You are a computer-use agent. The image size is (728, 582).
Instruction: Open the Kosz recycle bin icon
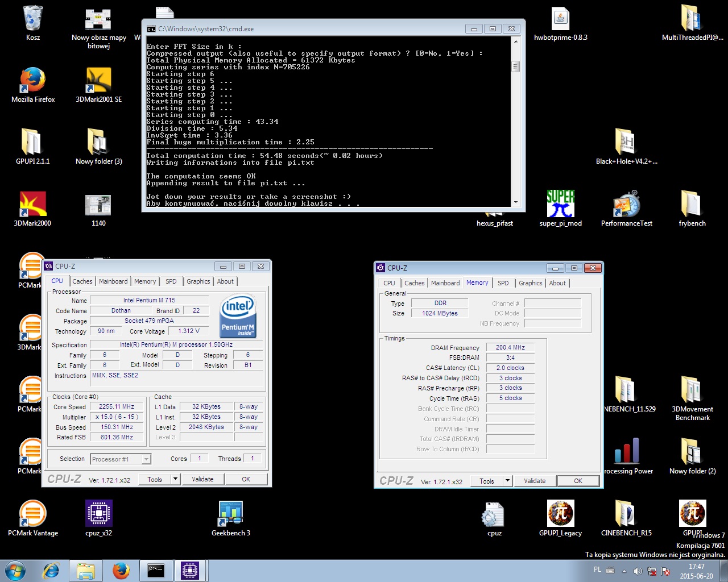click(33, 23)
